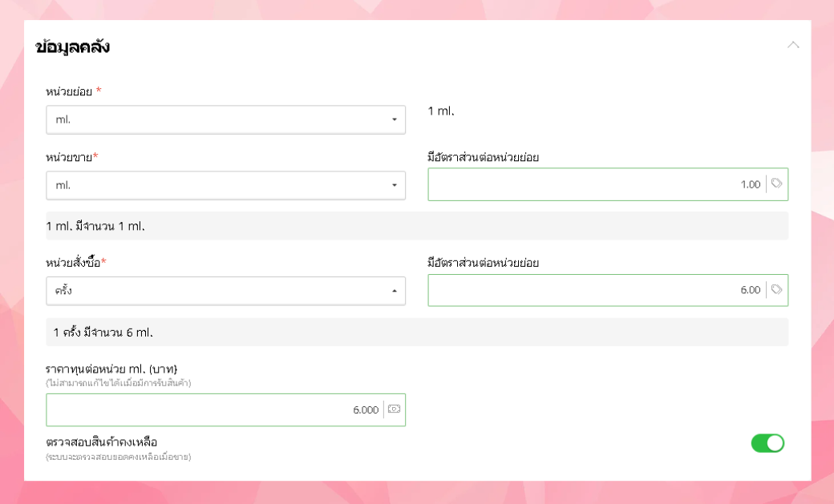834x504 pixels.
Task: Click the '1 ครั้ง มีจำนวน 6 ml.' summary bar
Action: tap(416, 332)
